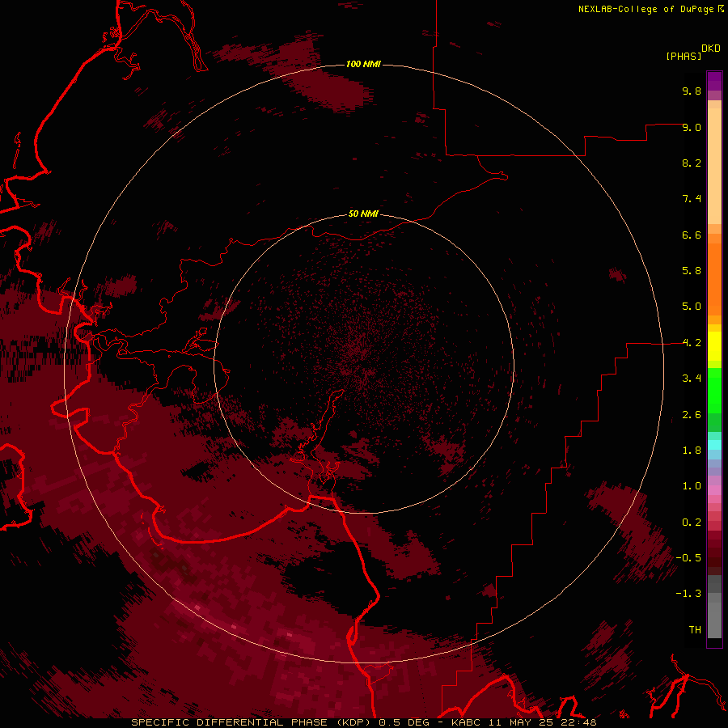Pick the yellow segment of the color bar

(x=714, y=346)
